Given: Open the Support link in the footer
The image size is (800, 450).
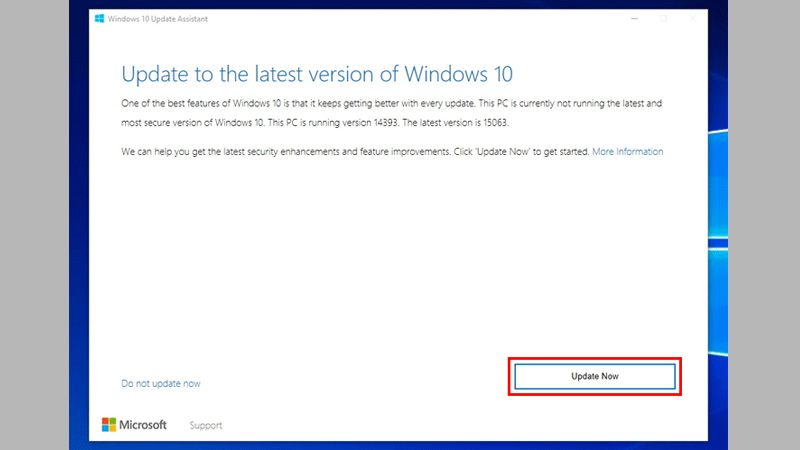Looking at the screenshot, I should coord(206,425).
